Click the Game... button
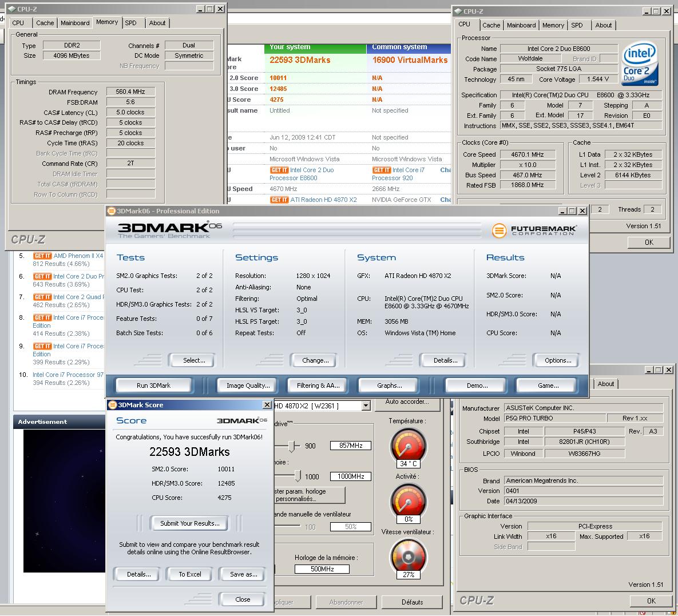 coord(548,385)
